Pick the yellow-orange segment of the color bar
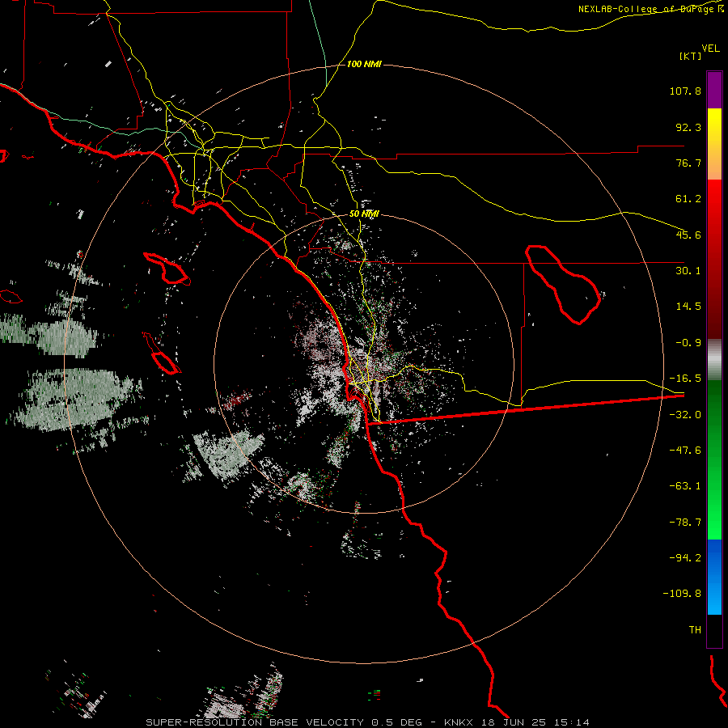 [714, 144]
